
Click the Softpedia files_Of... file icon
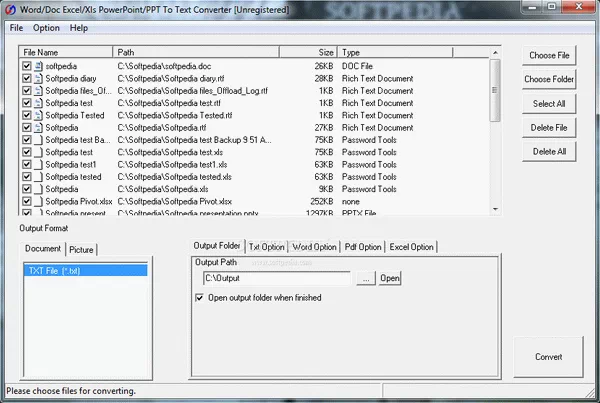[x=38, y=91]
